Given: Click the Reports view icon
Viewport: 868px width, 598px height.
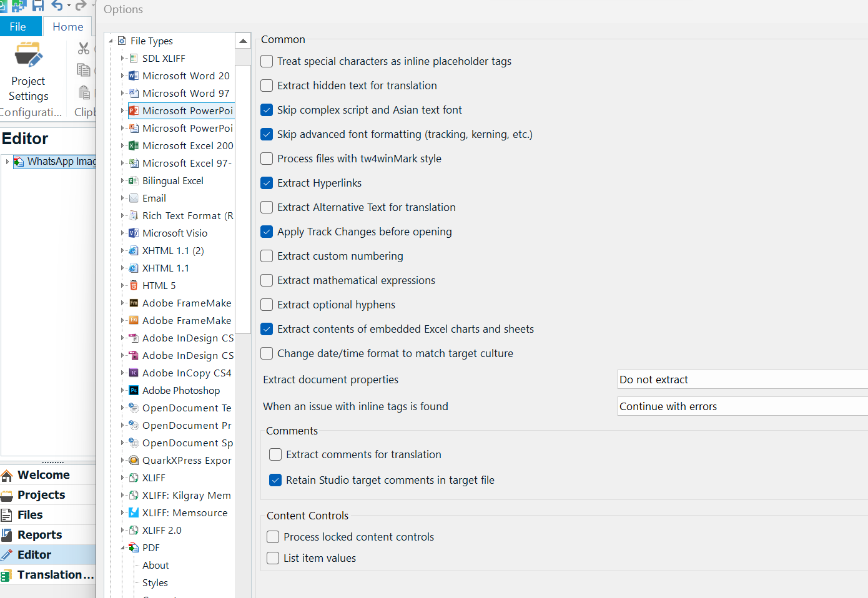Looking at the screenshot, I should 7,535.
